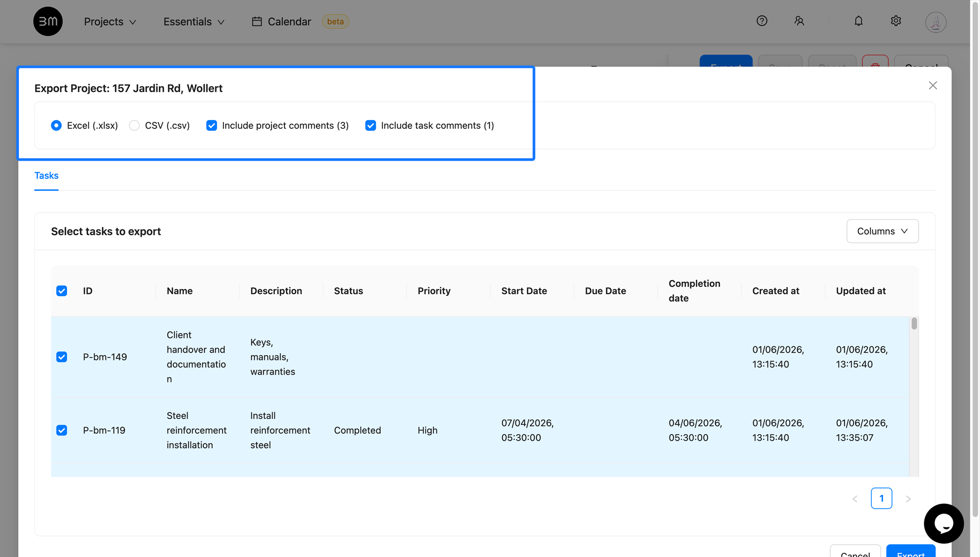Image resolution: width=980 pixels, height=557 pixels.
Task: Click the user profile avatar
Action: [x=935, y=22]
